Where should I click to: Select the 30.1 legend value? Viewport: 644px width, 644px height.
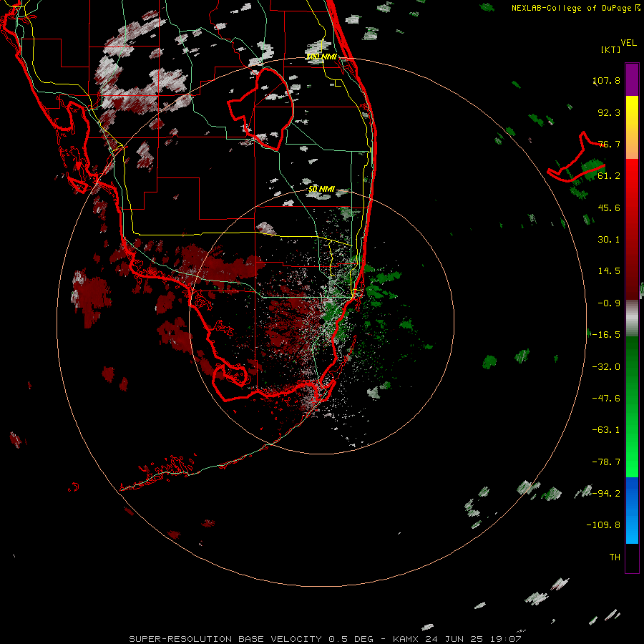(609, 240)
